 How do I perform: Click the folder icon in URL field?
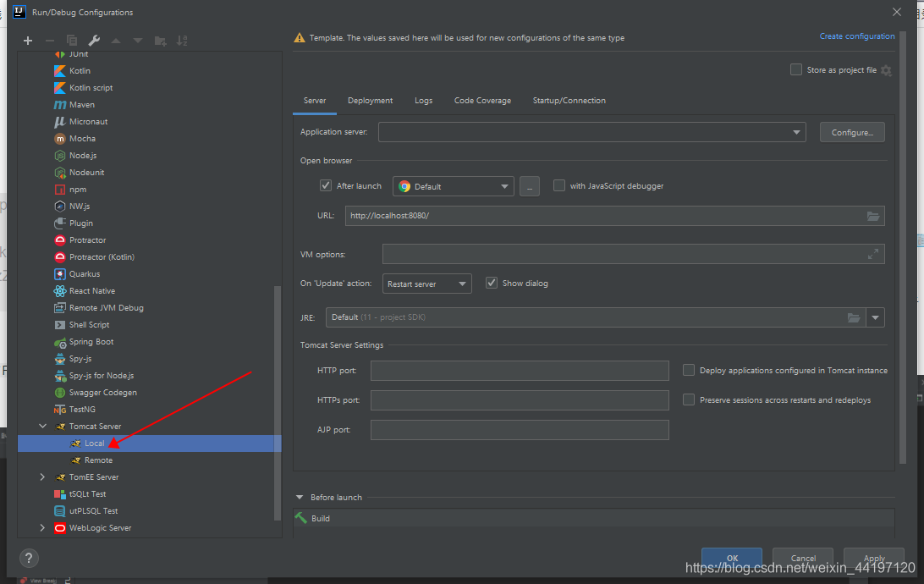(873, 216)
